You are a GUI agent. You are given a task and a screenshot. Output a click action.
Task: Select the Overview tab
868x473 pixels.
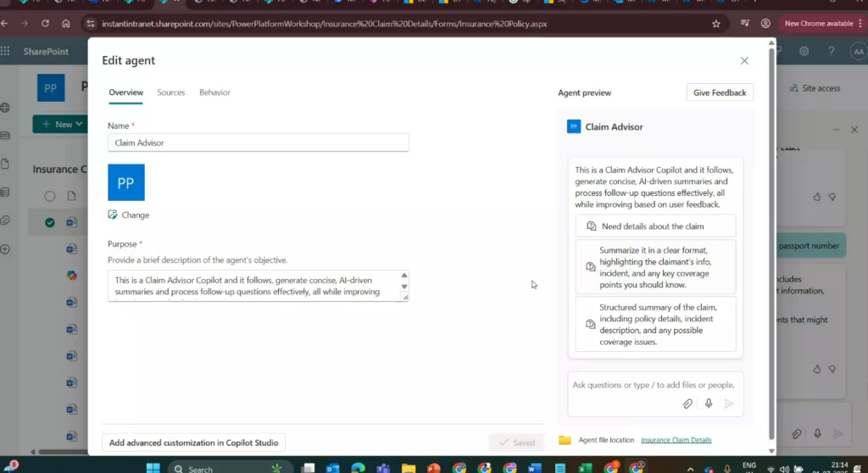tap(125, 92)
